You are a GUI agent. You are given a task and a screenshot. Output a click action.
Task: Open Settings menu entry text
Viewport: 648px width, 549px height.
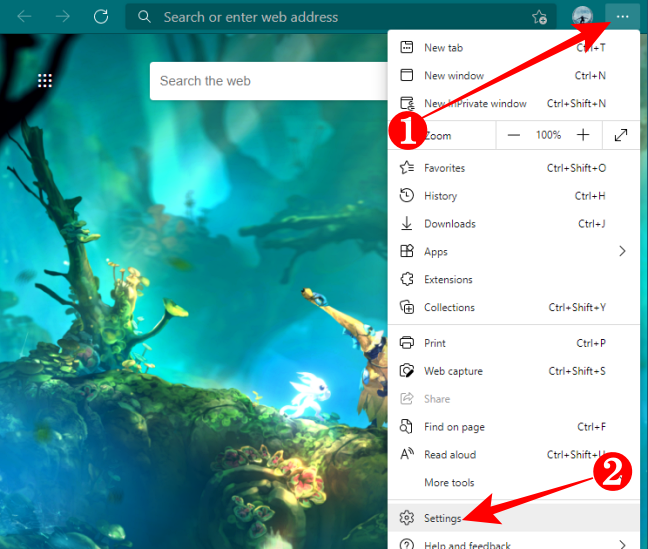(x=442, y=518)
